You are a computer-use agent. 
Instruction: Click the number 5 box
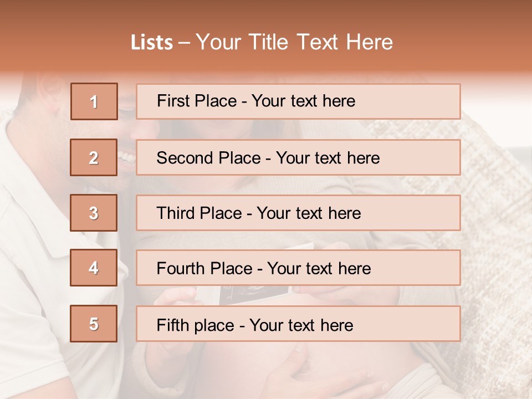point(94,324)
